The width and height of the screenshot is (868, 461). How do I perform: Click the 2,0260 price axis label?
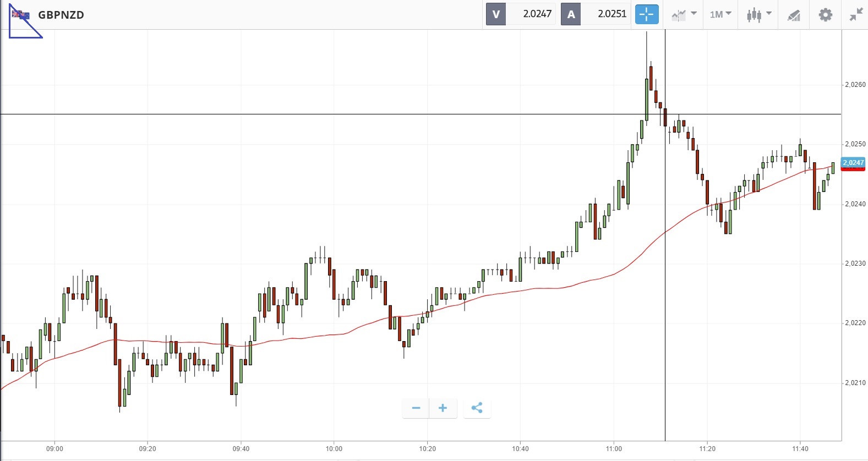click(855, 85)
